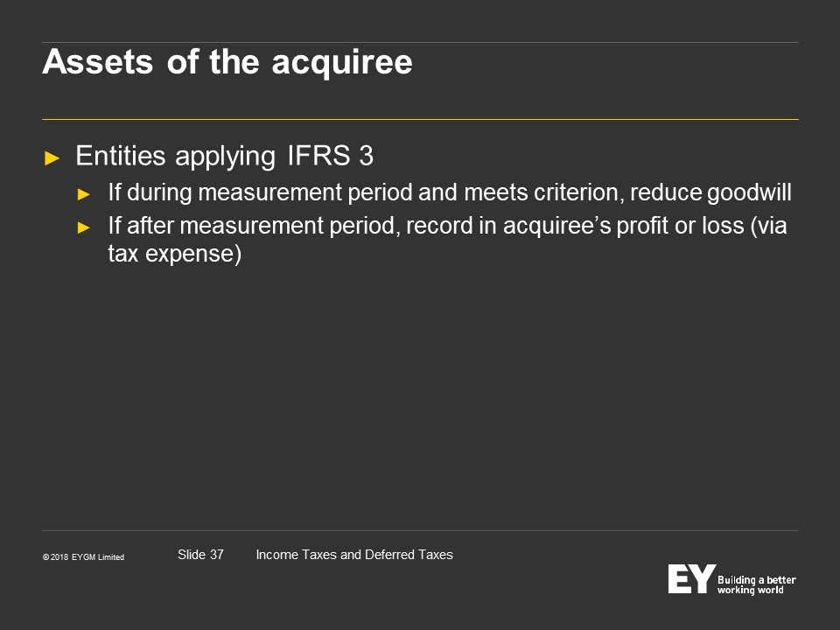This screenshot has width=840, height=630.
Task: Click the phrase 'profit or loss'
Action: click(681, 226)
